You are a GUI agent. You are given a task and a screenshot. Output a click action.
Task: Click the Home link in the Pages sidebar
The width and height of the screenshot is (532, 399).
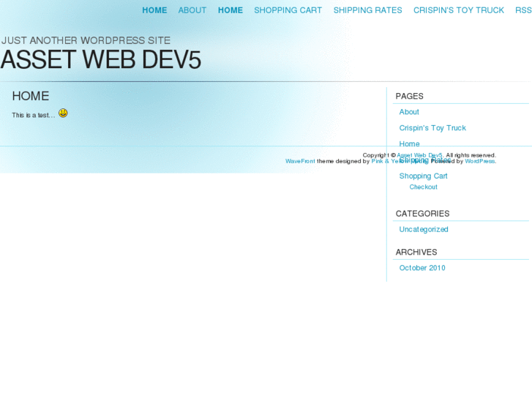point(409,144)
